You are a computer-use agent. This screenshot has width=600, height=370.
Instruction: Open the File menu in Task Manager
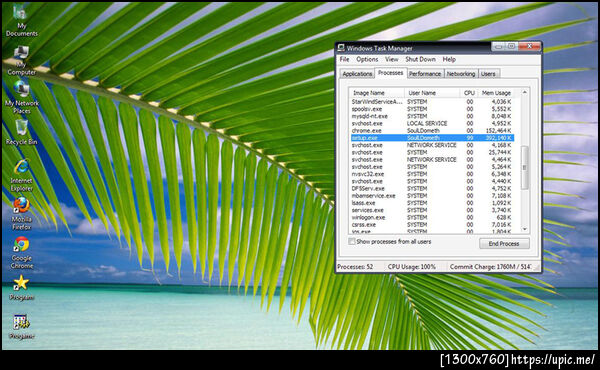344,59
